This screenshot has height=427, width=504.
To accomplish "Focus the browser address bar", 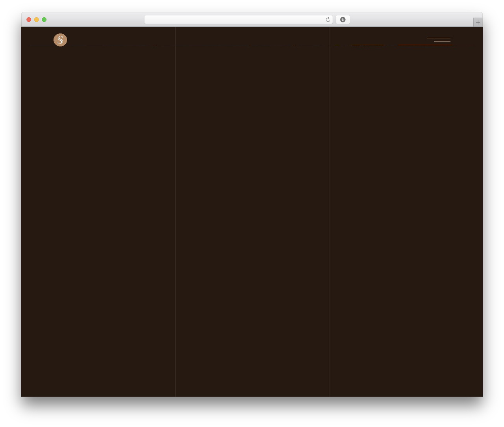I will click(x=239, y=20).
